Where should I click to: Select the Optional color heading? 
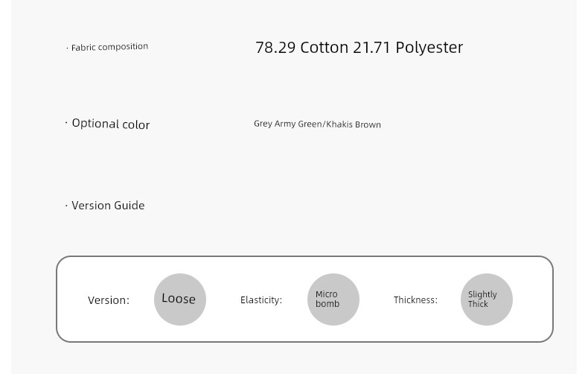coord(111,124)
